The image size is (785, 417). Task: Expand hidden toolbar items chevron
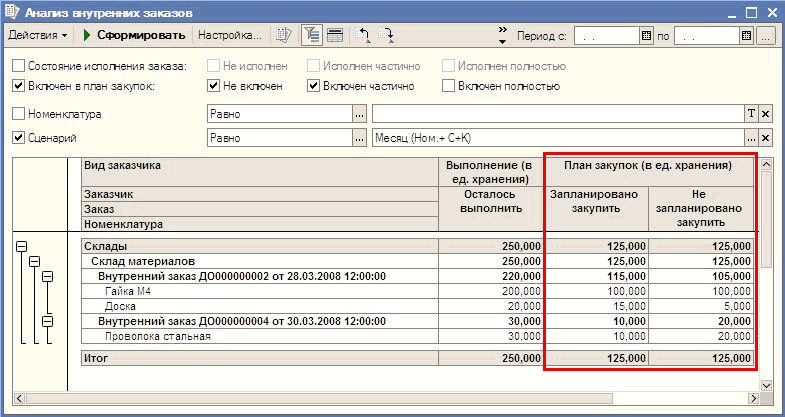[x=502, y=35]
